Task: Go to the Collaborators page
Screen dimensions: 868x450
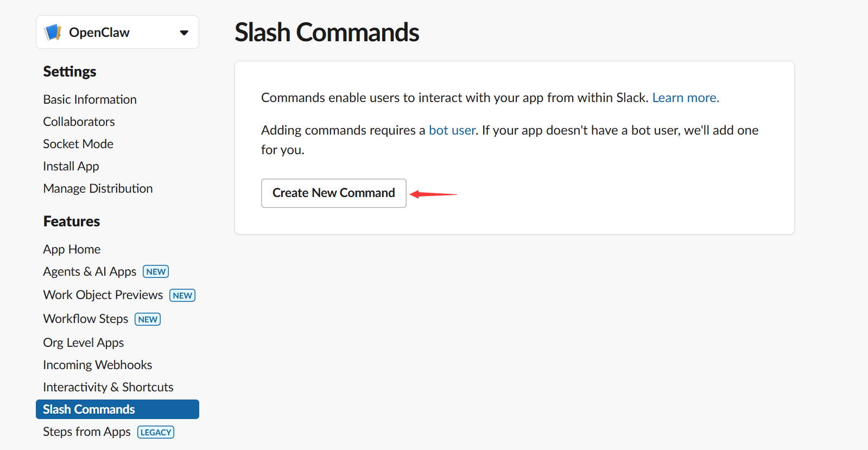Action: tap(79, 122)
